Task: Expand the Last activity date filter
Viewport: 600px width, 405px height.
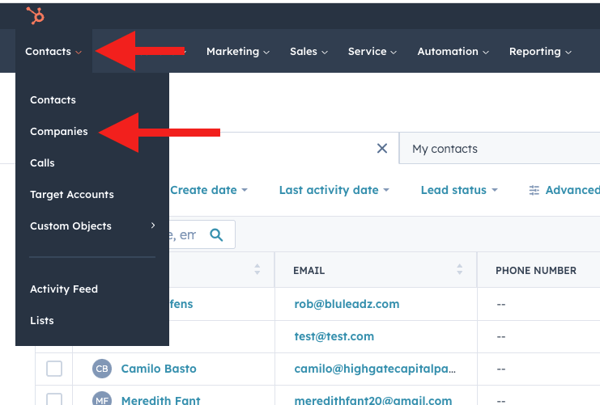Action: point(334,190)
